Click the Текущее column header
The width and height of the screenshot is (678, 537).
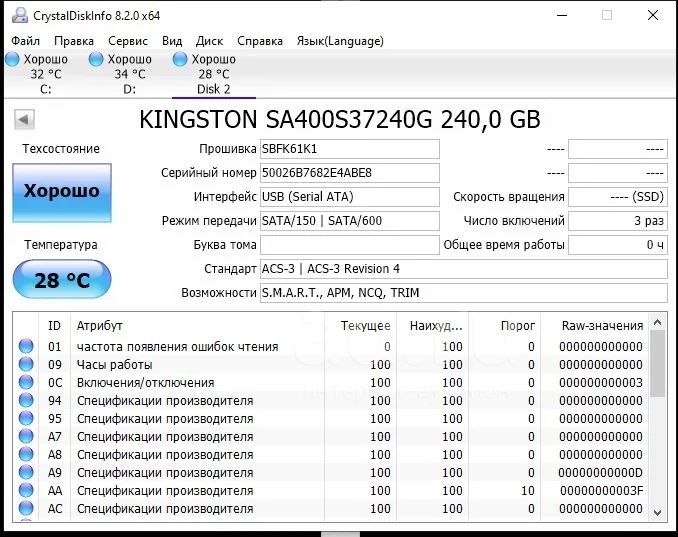(360, 326)
